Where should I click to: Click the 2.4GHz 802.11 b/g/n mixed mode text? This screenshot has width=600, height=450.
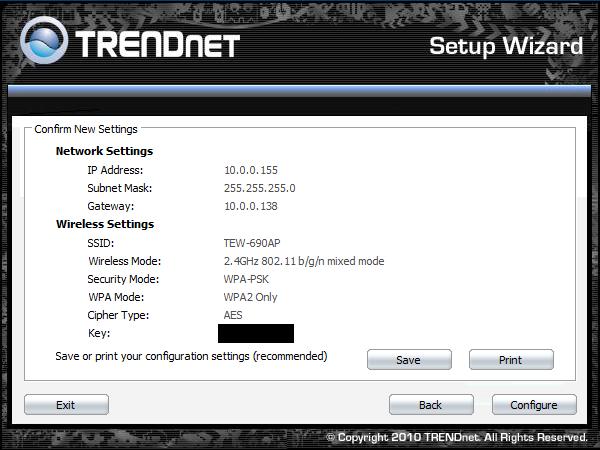304,261
